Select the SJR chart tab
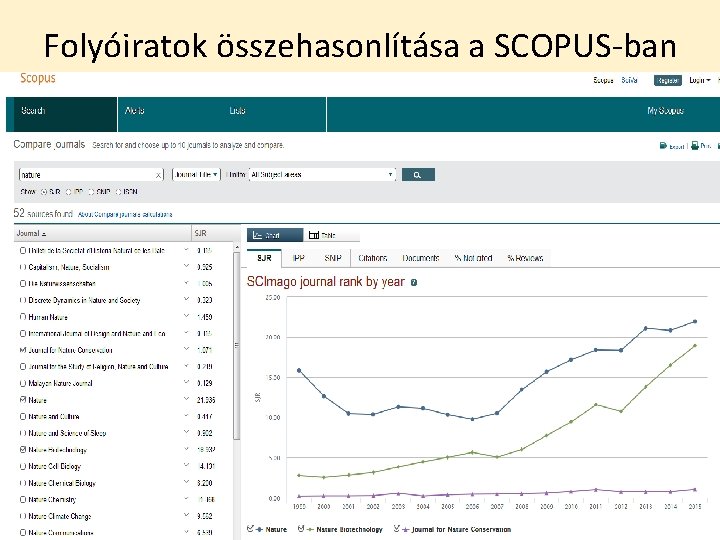The width and height of the screenshot is (720, 540). [264, 258]
